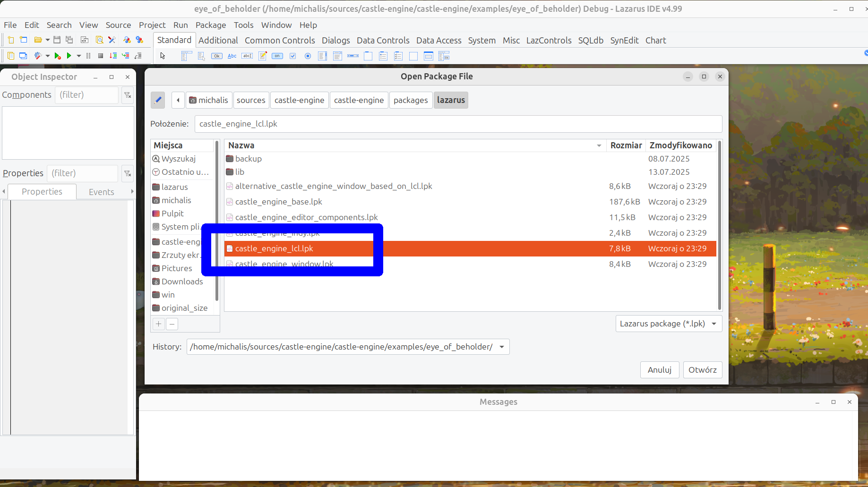Click the Save floppy icon
The image size is (868, 487).
pyautogui.click(x=57, y=40)
